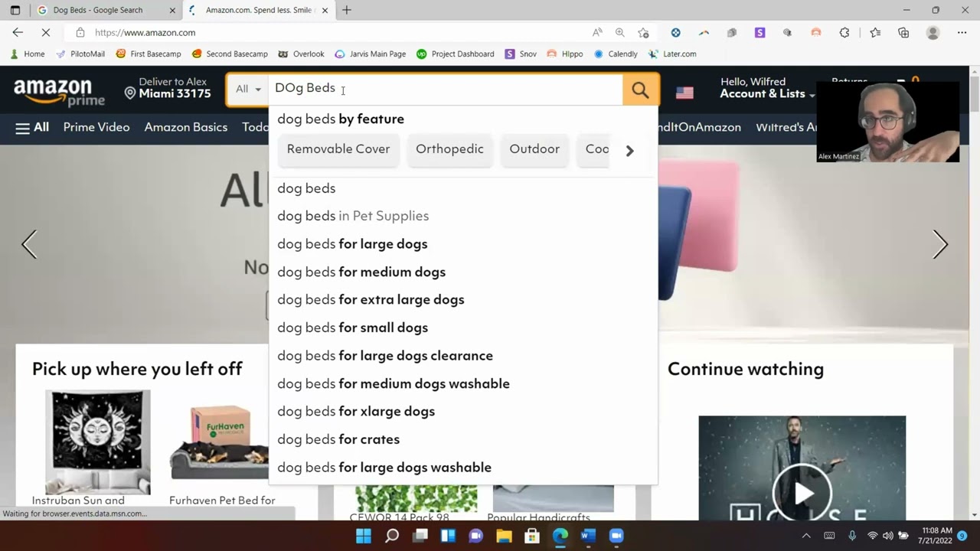The image size is (980, 551).
Task: Open the All departments search dropdown
Action: 248,90
